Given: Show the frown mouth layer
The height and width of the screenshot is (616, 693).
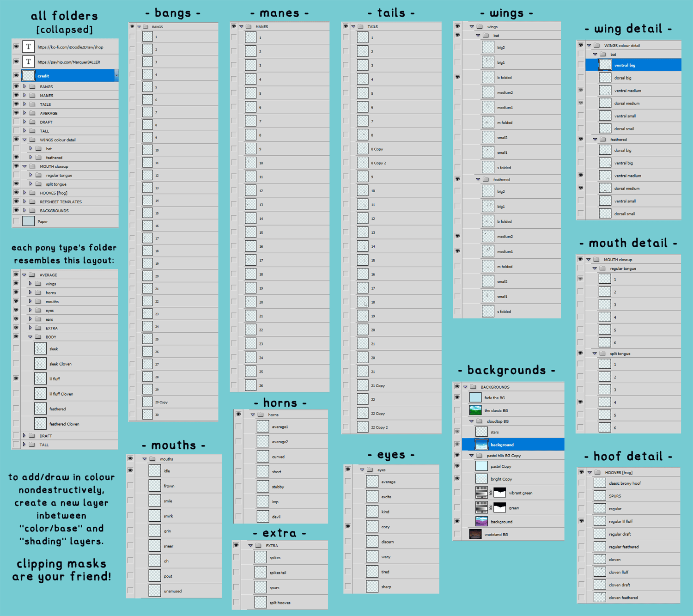Looking at the screenshot, I should (131, 486).
